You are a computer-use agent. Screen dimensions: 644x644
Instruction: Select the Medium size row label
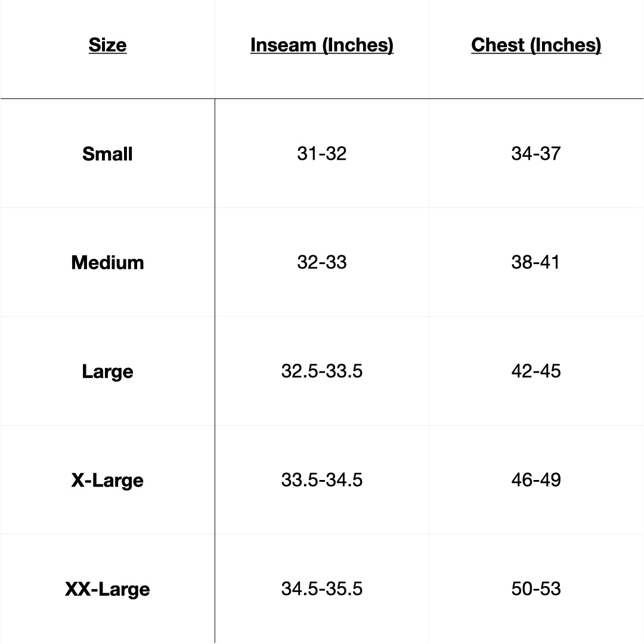point(107,262)
